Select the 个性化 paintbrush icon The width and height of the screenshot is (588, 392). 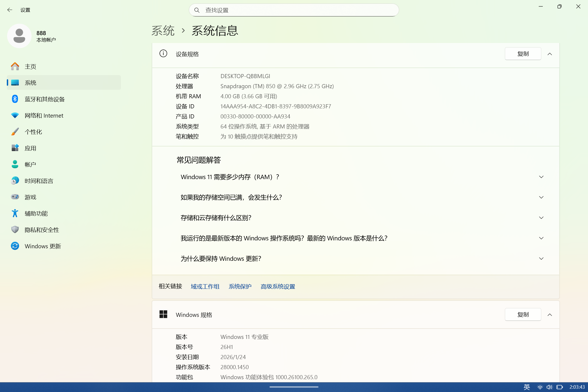[15, 132]
